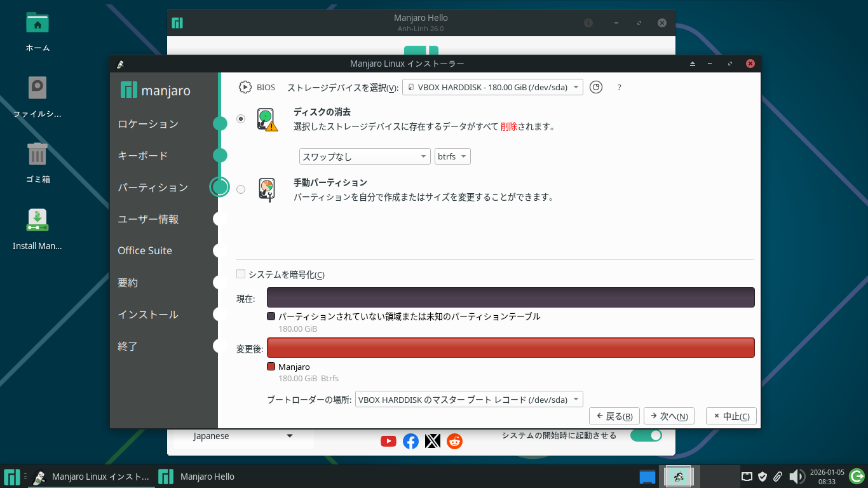Toggle the システムの開始時に起動させる switch
The width and height of the screenshot is (868, 488).
pos(646,435)
